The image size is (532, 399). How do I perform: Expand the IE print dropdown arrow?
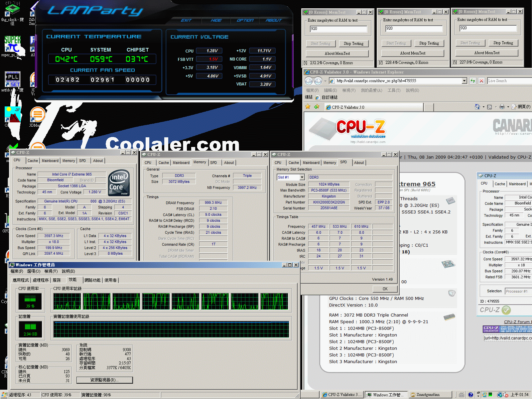click(x=508, y=107)
